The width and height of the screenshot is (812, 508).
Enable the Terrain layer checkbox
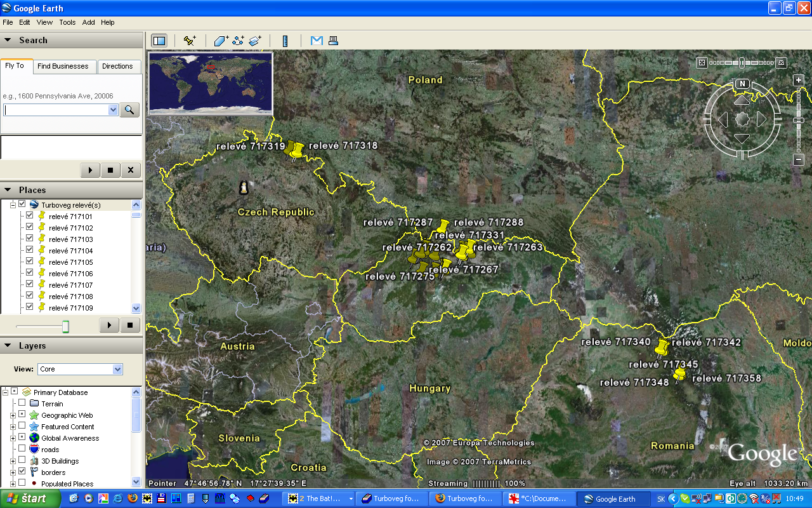coord(22,403)
